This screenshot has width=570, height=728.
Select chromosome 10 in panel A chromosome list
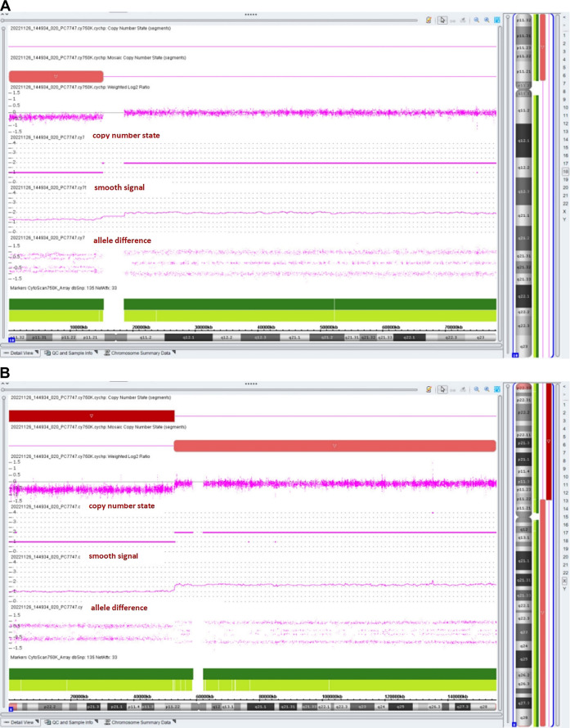point(564,107)
